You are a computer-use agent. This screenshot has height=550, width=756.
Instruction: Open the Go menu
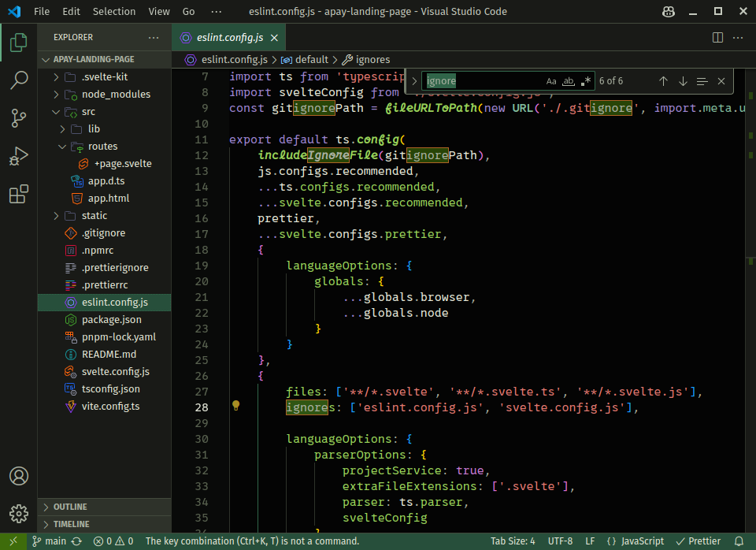(x=188, y=12)
